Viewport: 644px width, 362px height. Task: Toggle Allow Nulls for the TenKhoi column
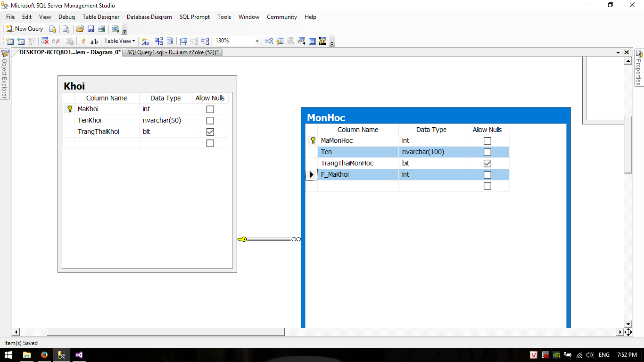point(210,121)
